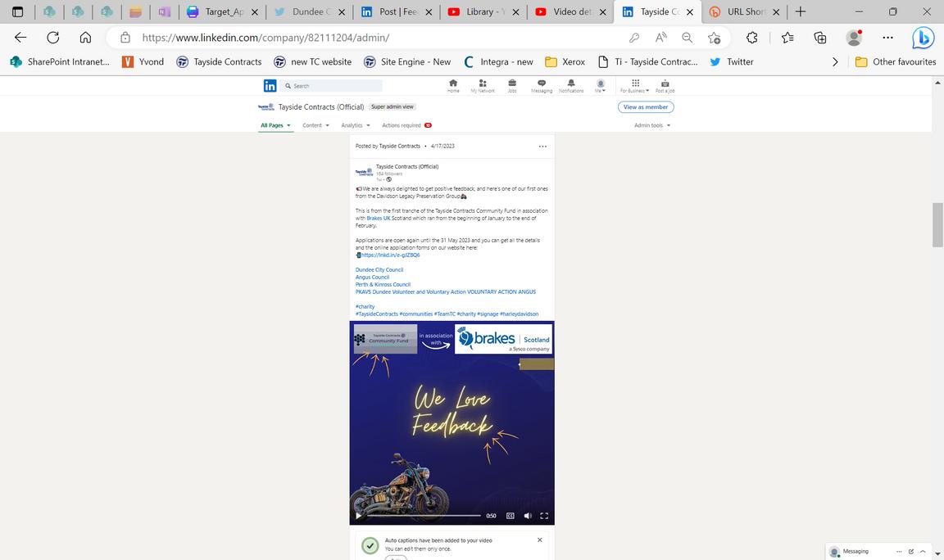The image size is (944, 560).
Task: Click the zoom out magnifier icon
Action: click(x=687, y=38)
